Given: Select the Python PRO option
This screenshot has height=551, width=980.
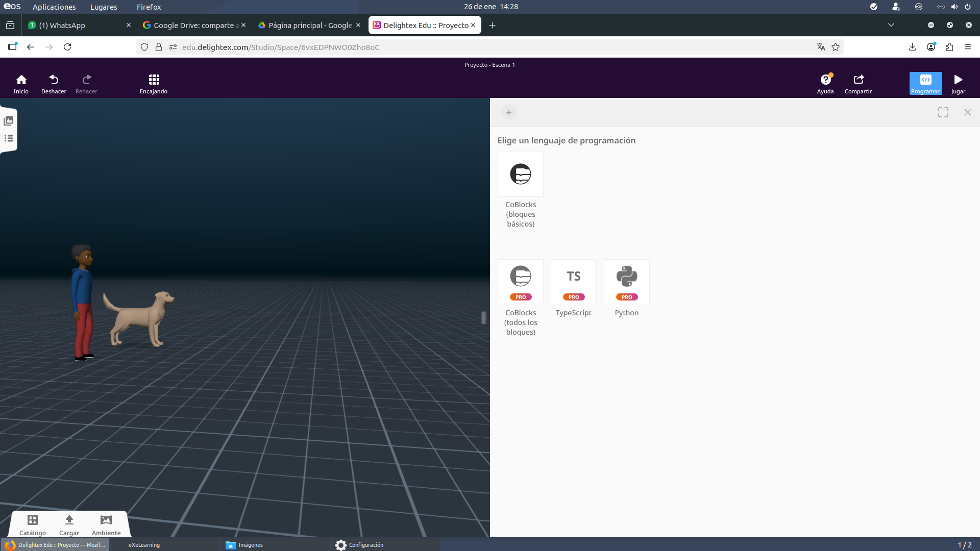Looking at the screenshot, I should click(x=626, y=282).
